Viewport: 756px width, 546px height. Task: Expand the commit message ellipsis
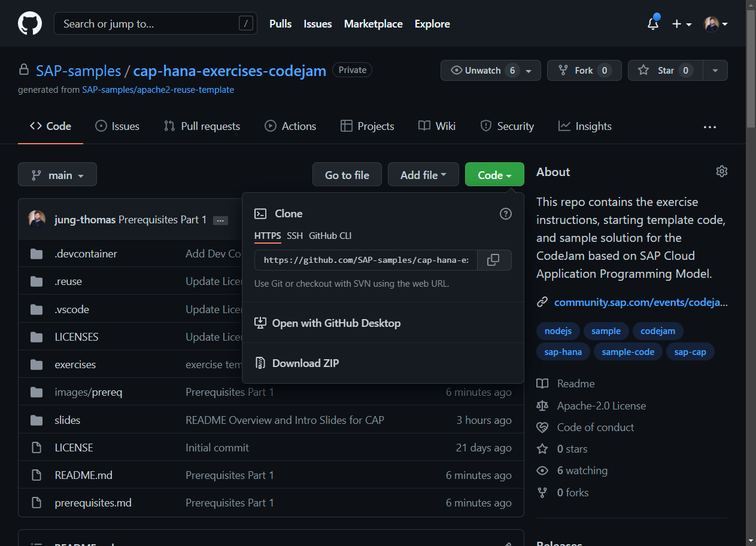pos(220,220)
